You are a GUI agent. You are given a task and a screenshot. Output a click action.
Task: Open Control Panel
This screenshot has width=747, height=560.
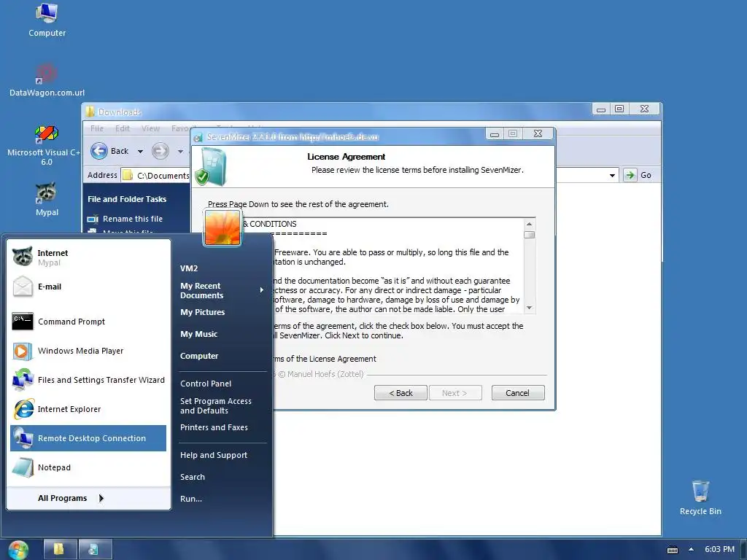point(206,384)
